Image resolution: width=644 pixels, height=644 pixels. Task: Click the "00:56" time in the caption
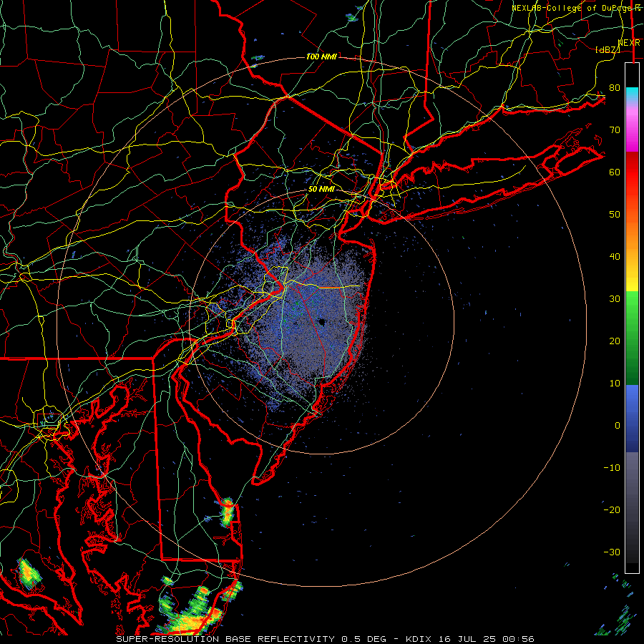pos(518,639)
